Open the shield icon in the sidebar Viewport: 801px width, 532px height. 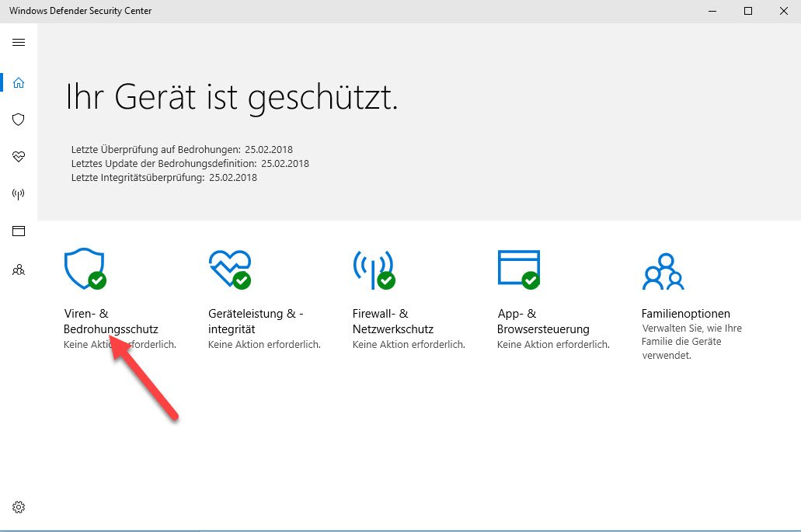(19, 120)
